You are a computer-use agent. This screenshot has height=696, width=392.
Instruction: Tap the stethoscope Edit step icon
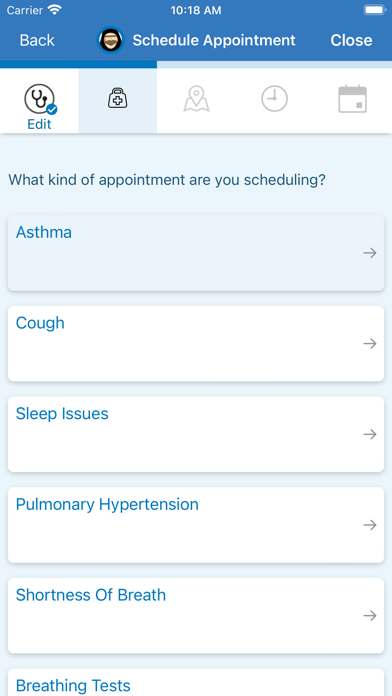pyautogui.click(x=40, y=99)
